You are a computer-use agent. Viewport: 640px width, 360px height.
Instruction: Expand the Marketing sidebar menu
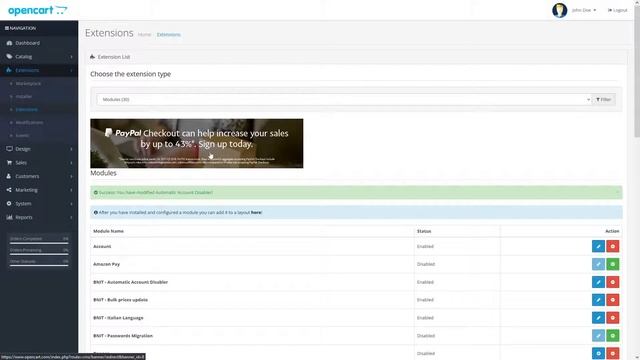click(x=39, y=190)
